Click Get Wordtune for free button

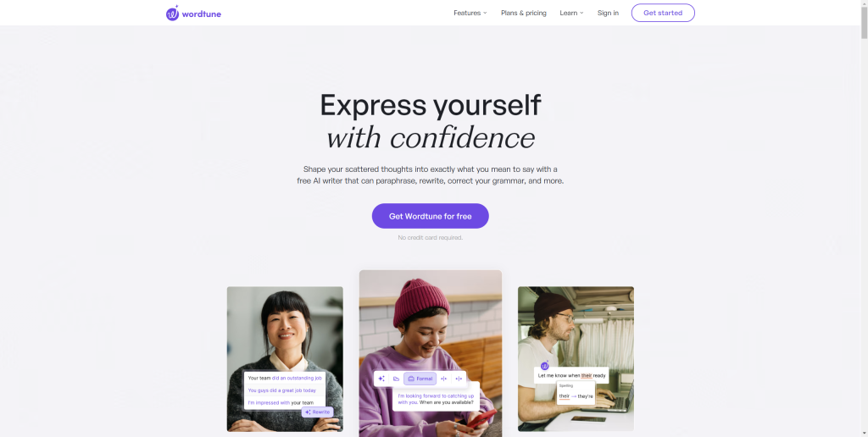[430, 216]
